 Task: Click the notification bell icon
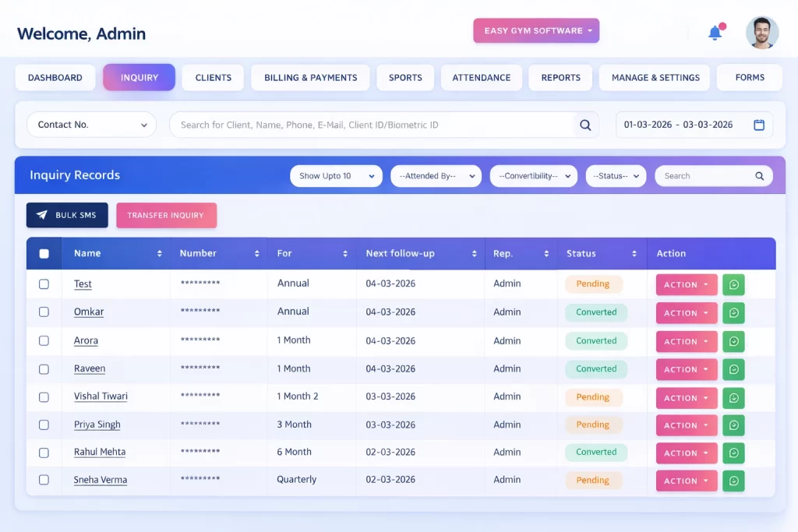coord(715,33)
